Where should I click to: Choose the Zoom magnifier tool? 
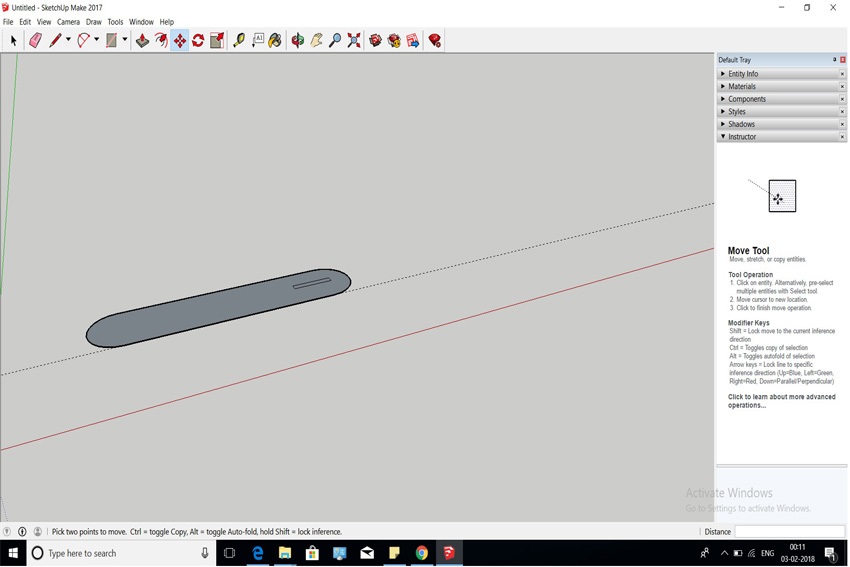coord(335,41)
